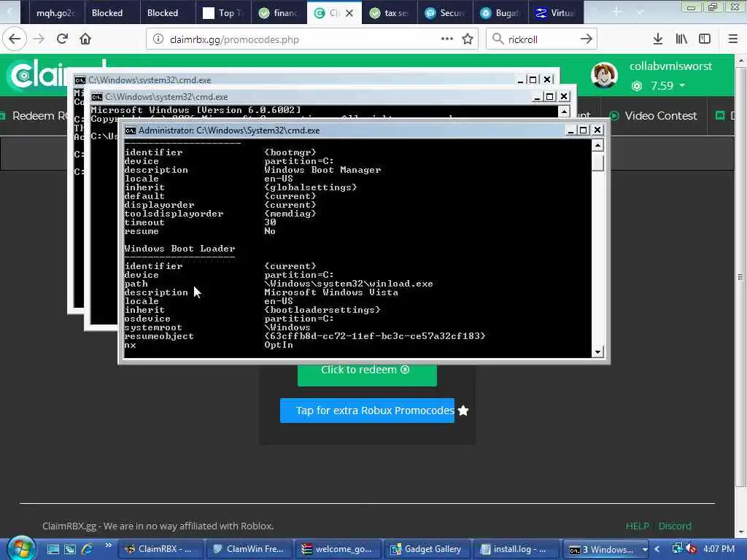This screenshot has height=560, width=747.
Task: Click the Robux coin icon beside 7.59
Action: [x=637, y=86]
